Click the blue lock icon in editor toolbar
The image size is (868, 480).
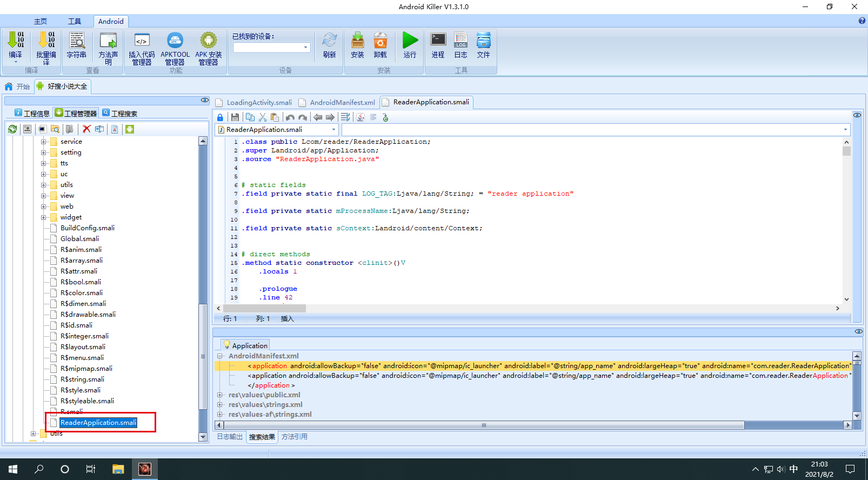(220, 117)
